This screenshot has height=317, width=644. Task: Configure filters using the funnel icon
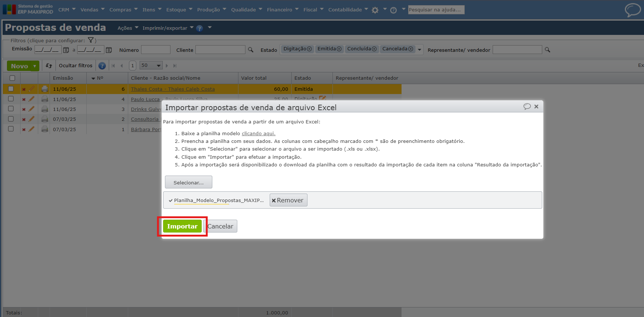pyautogui.click(x=91, y=40)
